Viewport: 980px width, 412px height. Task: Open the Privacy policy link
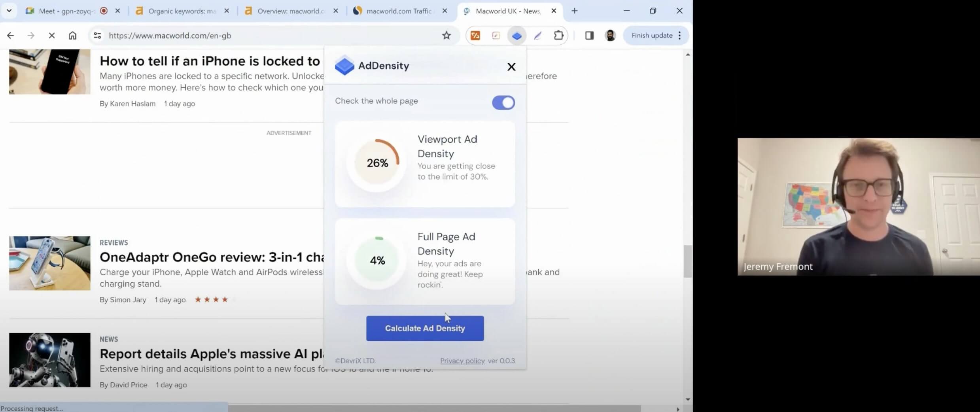click(x=462, y=361)
